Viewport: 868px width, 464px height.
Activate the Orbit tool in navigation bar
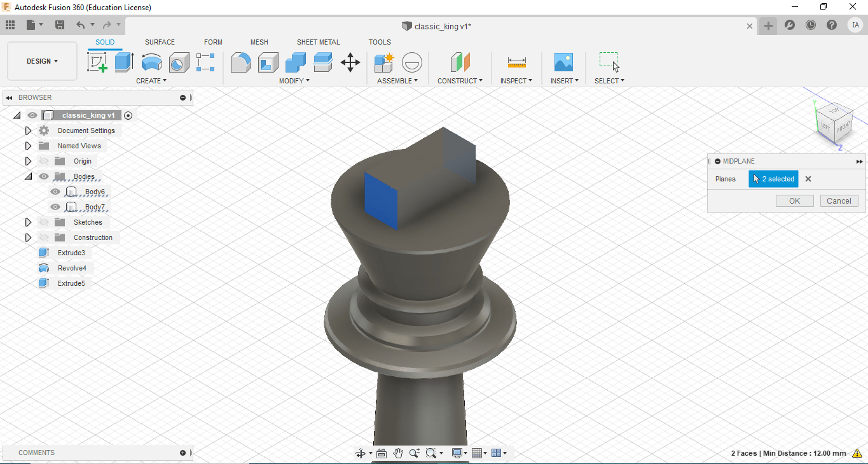coord(361,453)
